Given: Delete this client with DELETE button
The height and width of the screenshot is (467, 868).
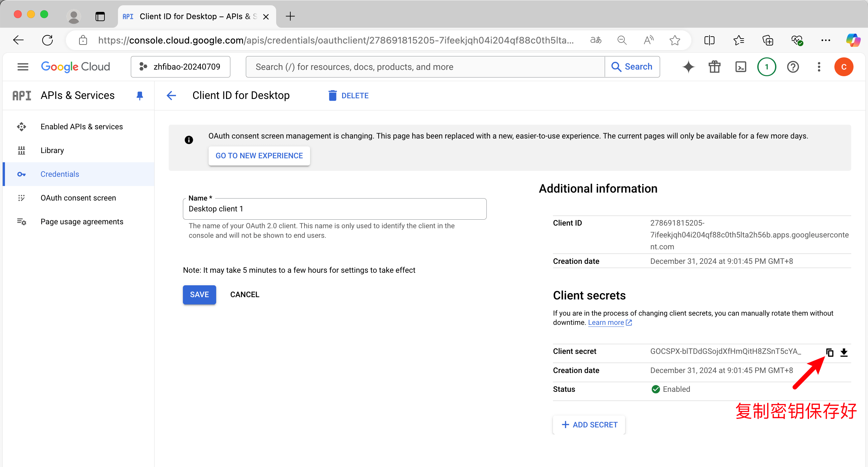Looking at the screenshot, I should click(x=348, y=96).
